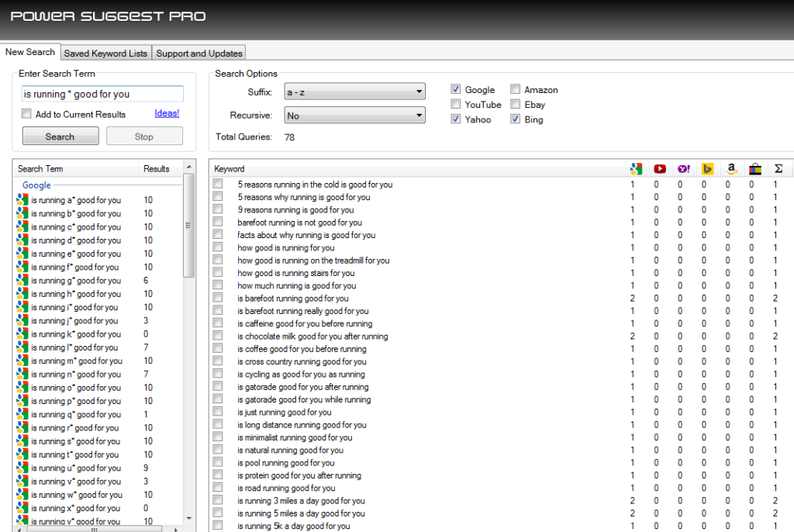The height and width of the screenshot is (532, 794).
Task: Click the scroll down arrow of search term list
Action: pyautogui.click(x=189, y=518)
